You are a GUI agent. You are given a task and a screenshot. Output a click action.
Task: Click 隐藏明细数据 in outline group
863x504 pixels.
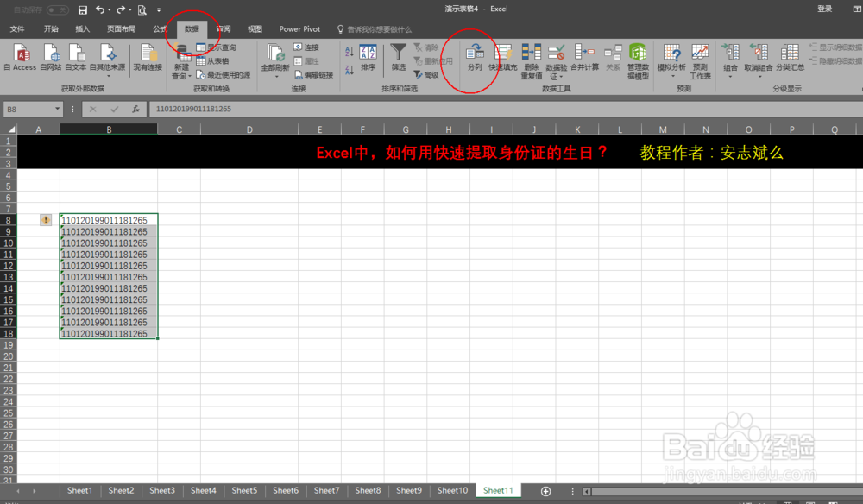click(x=835, y=61)
